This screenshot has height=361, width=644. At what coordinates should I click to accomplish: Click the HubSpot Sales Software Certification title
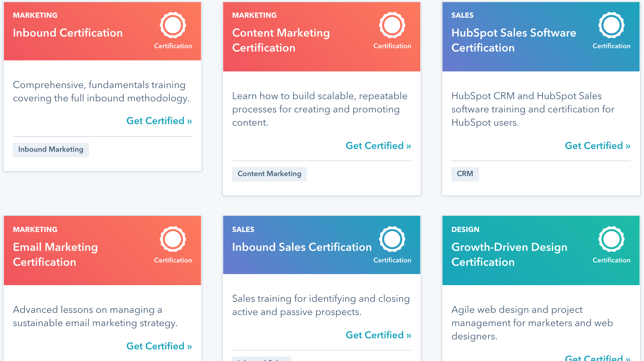pyautogui.click(x=514, y=40)
